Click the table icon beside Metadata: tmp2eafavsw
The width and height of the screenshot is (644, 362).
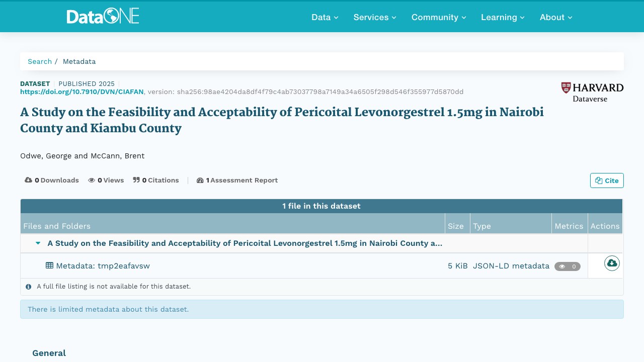49,265
